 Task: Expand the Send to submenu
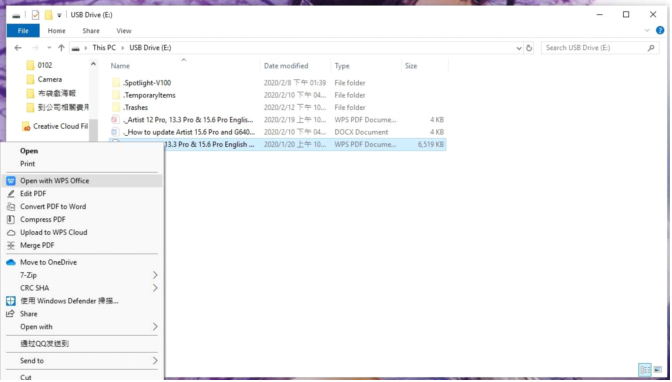pyautogui.click(x=155, y=361)
